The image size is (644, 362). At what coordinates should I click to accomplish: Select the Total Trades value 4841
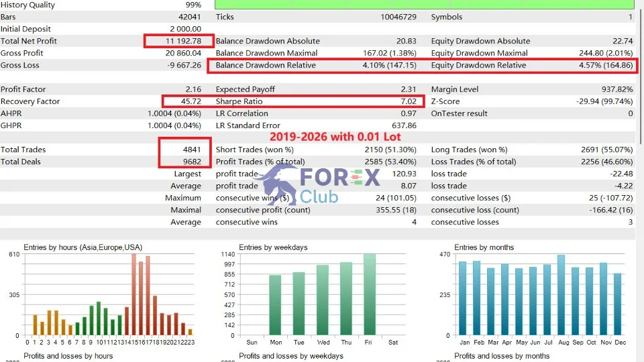[x=192, y=149]
